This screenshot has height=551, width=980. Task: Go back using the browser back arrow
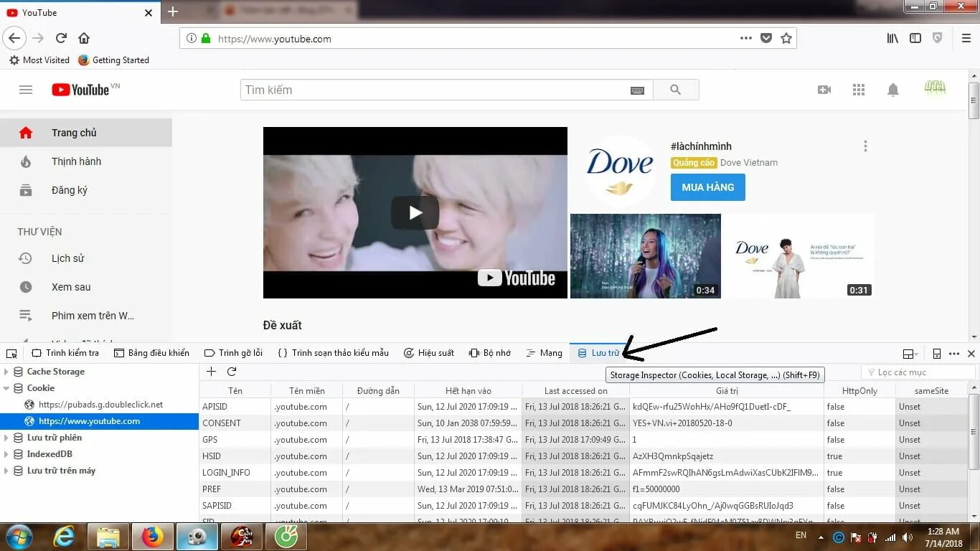[x=14, y=38]
